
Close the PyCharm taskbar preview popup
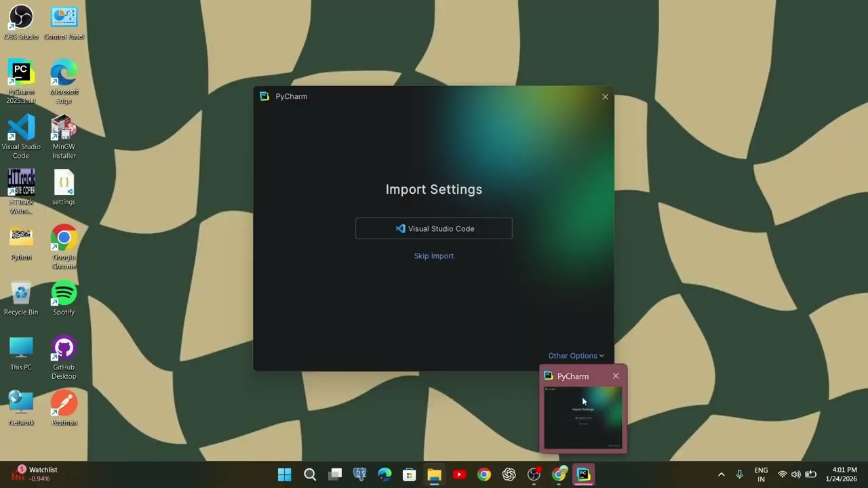[x=616, y=376]
